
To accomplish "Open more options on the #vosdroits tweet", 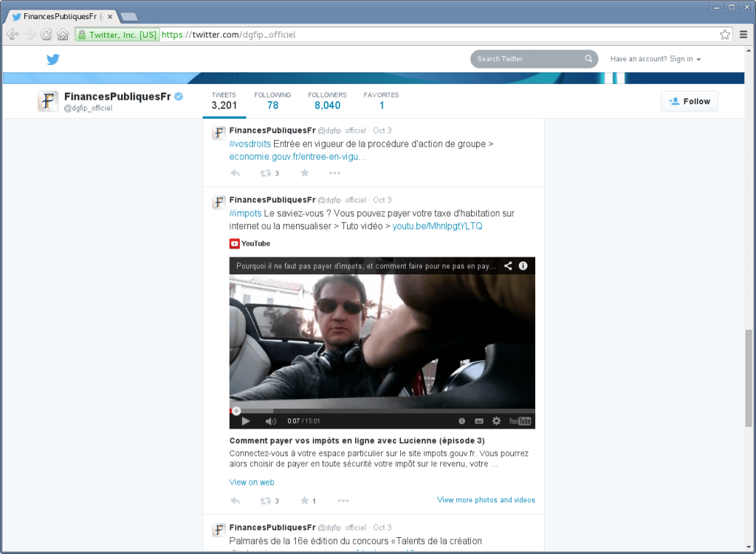I will pyautogui.click(x=334, y=173).
